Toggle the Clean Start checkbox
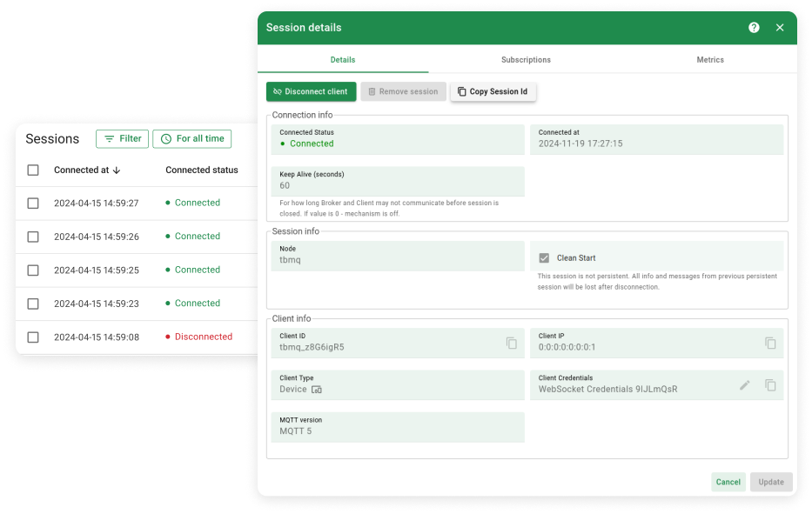Viewport: 812px width, 514px height. click(544, 257)
